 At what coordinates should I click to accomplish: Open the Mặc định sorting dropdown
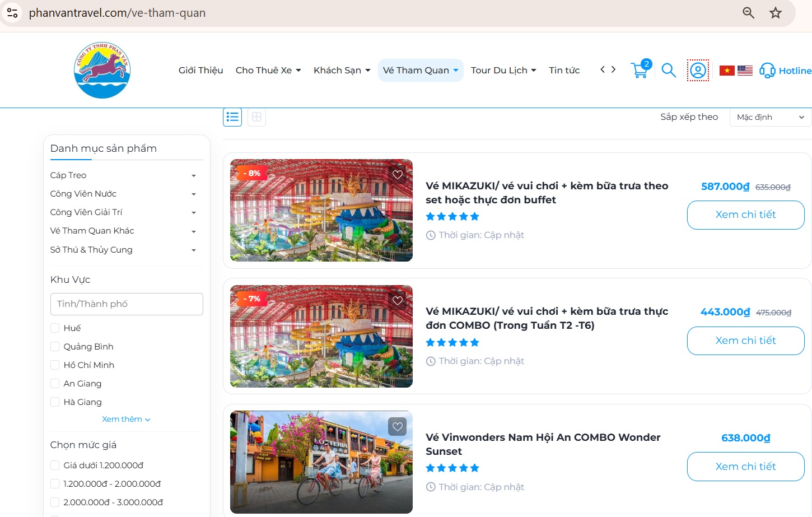(770, 117)
